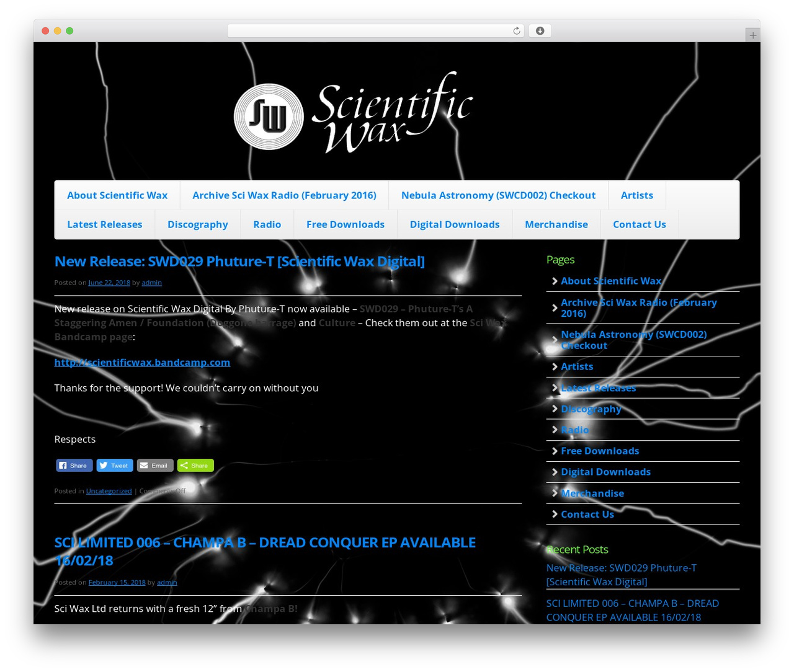The width and height of the screenshot is (794, 672).
Task: Click the green Share button
Action: coord(195,466)
